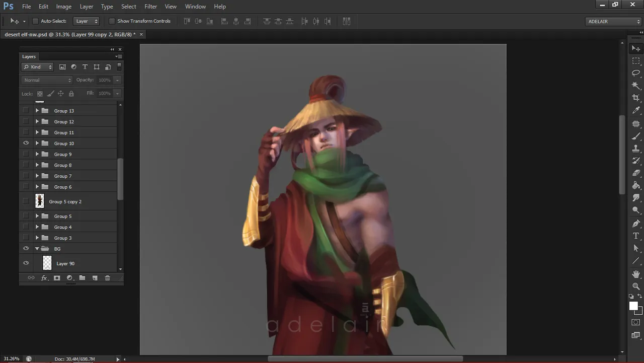Select the Hand tool
This screenshot has width=644, height=363.
click(x=636, y=274)
